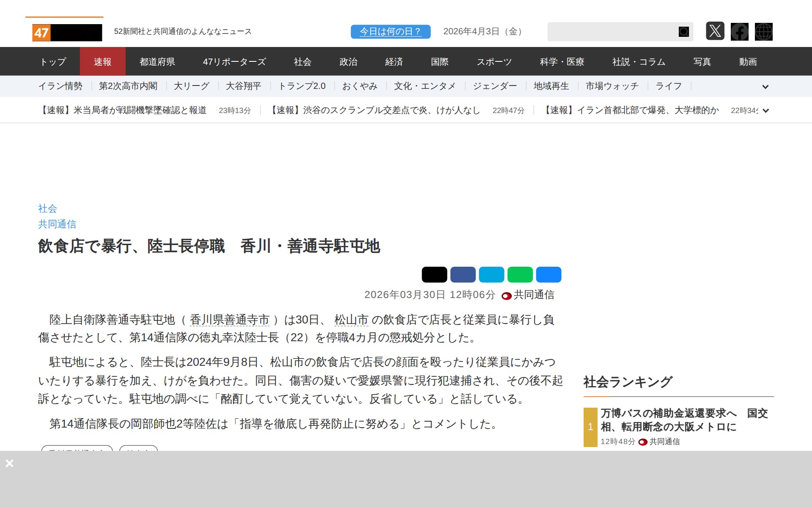Open the X (Twitter) header icon
Image resolution: width=812 pixels, height=508 pixels.
click(x=715, y=31)
